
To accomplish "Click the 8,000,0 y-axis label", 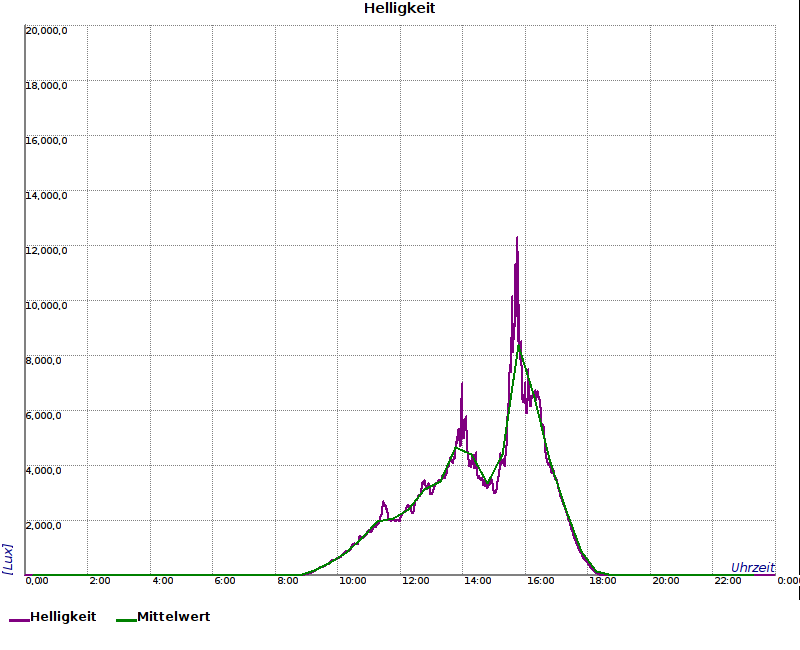I will (44, 361).
